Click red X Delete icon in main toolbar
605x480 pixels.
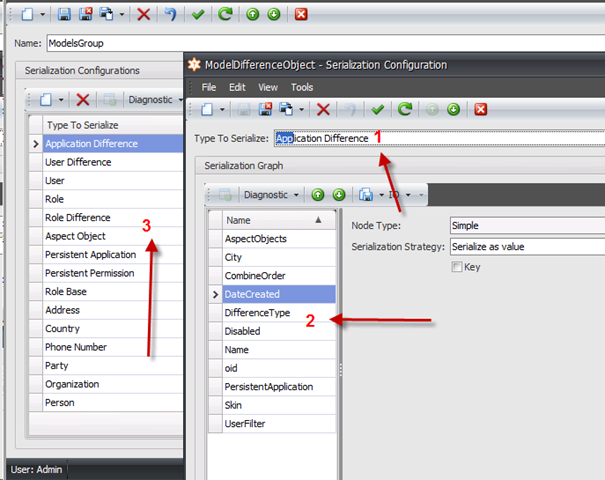click(144, 15)
